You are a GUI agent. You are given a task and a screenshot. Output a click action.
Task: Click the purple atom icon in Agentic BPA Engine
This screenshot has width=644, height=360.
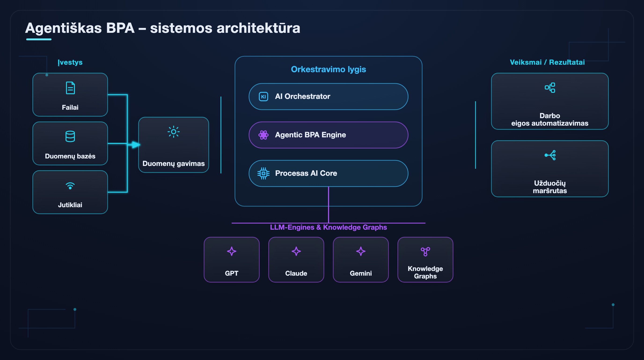[263, 135]
